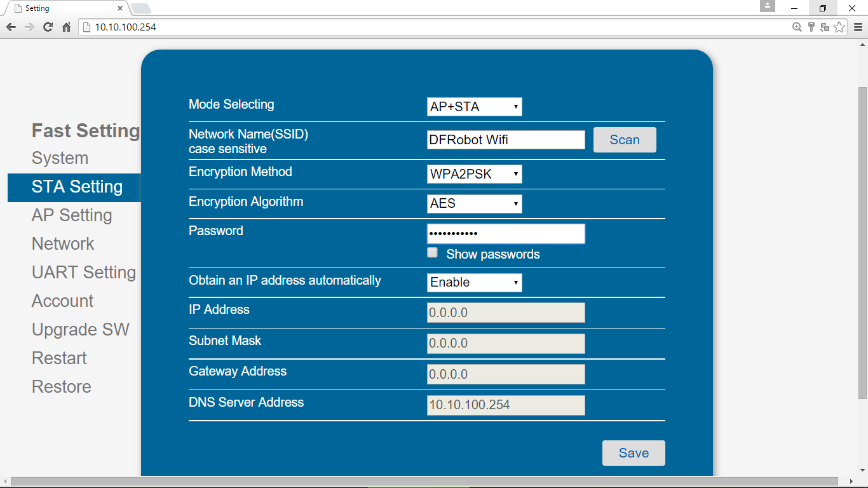Click the Subnet Mask field
Image resolution: width=868 pixels, height=488 pixels.
tap(506, 343)
